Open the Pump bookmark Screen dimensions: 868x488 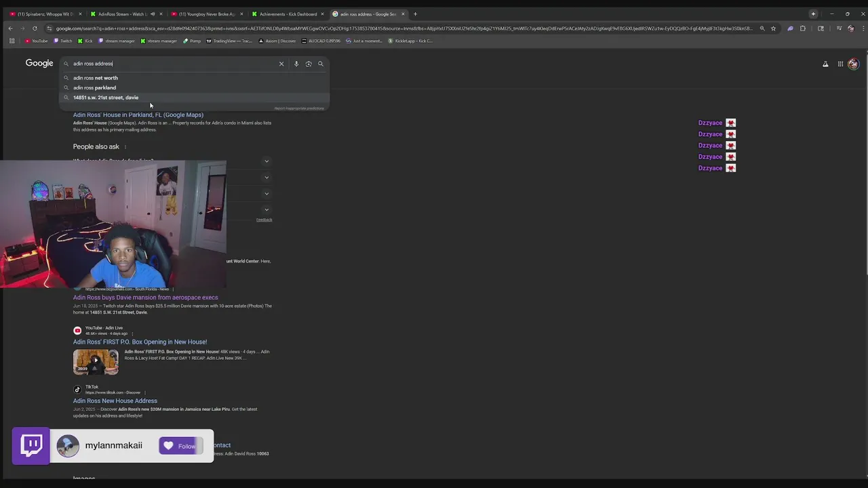192,41
